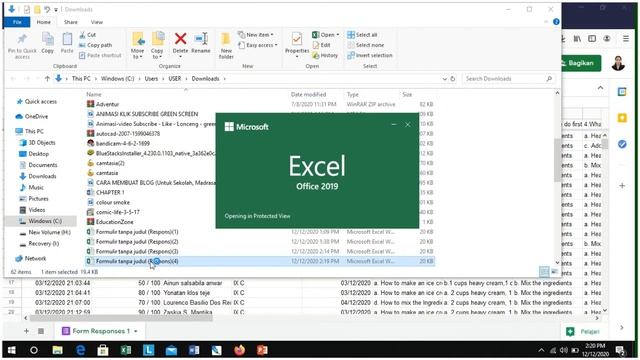Open the Move to dropdown

coord(138,54)
